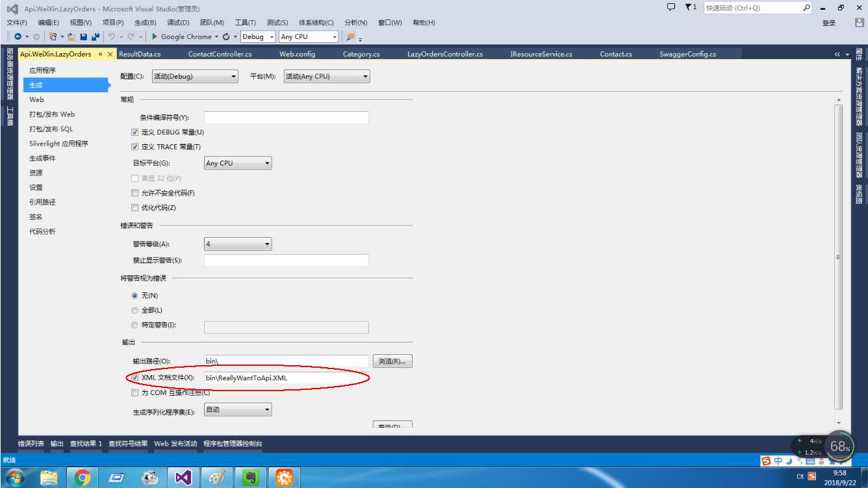
Task: Click the redo arrow icon
Action: click(x=131, y=37)
